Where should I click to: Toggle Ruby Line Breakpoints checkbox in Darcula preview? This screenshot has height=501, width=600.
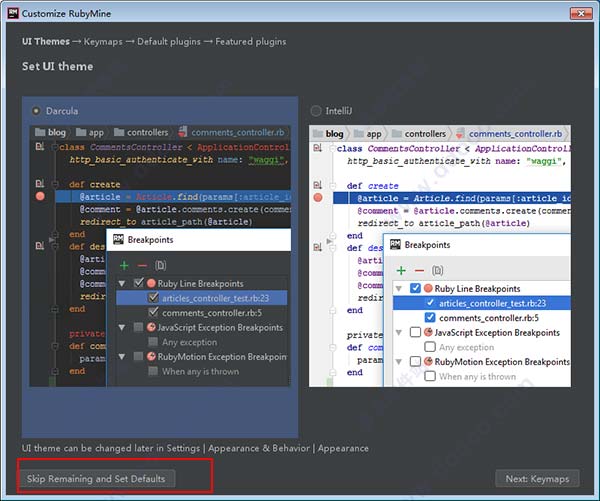coord(139,283)
